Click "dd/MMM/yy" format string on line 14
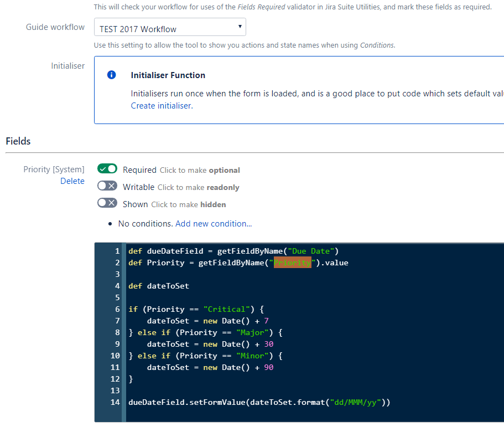 coord(356,402)
